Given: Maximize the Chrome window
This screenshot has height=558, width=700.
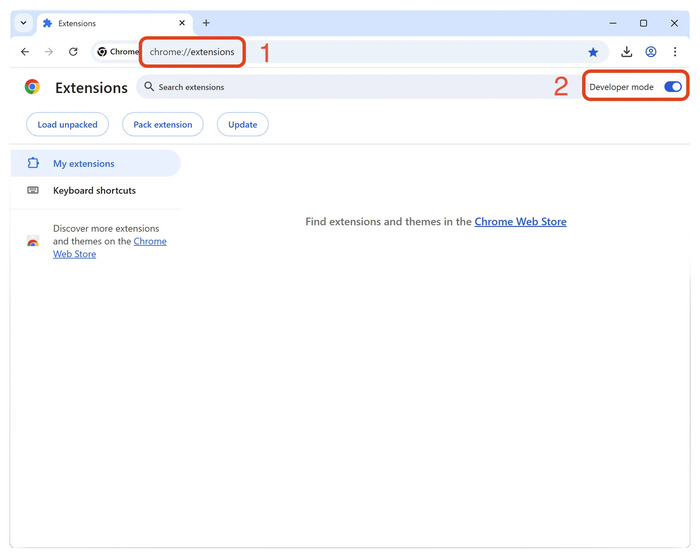Looking at the screenshot, I should [x=643, y=23].
